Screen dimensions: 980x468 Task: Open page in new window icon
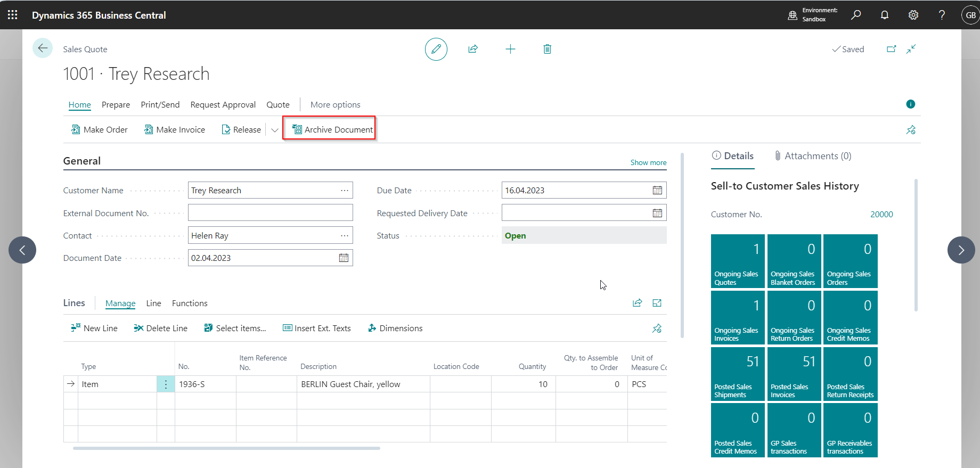pos(891,49)
